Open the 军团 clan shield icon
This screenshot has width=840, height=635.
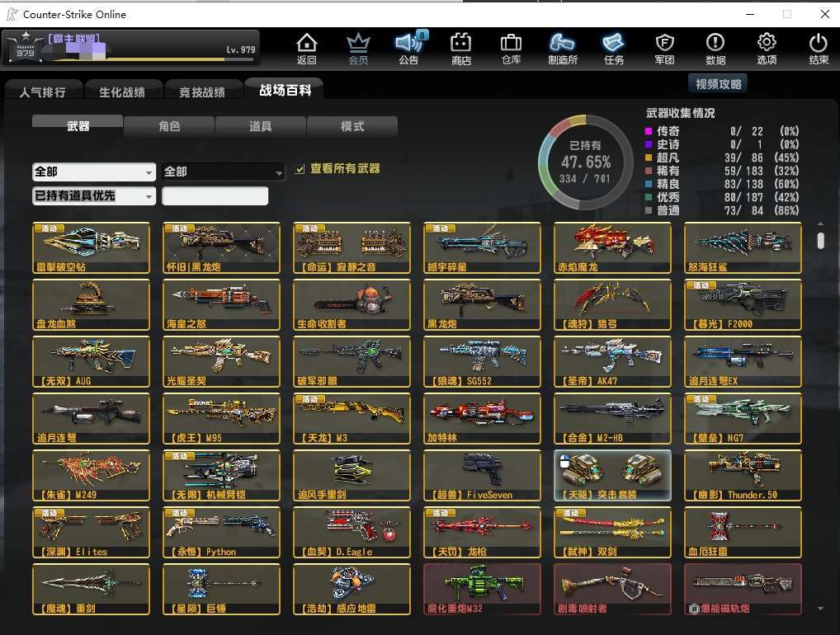(664, 48)
